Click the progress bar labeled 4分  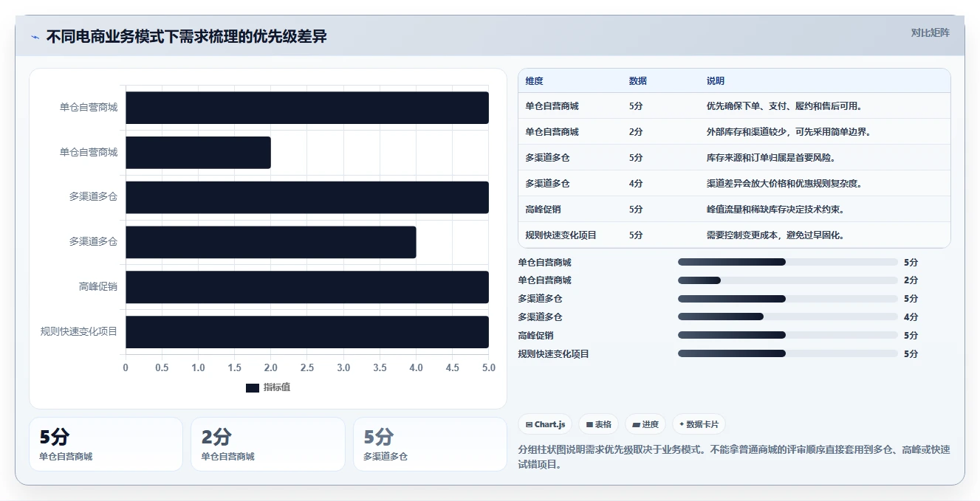coord(788,317)
